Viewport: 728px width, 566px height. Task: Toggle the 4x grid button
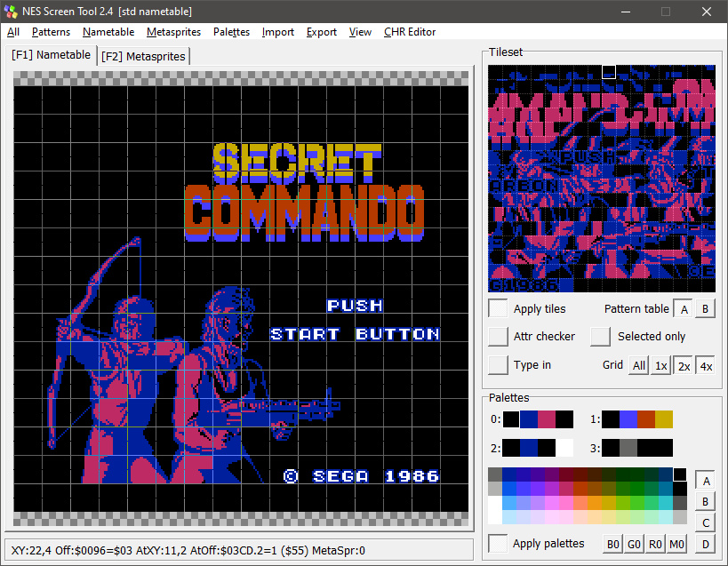click(x=706, y=365)
